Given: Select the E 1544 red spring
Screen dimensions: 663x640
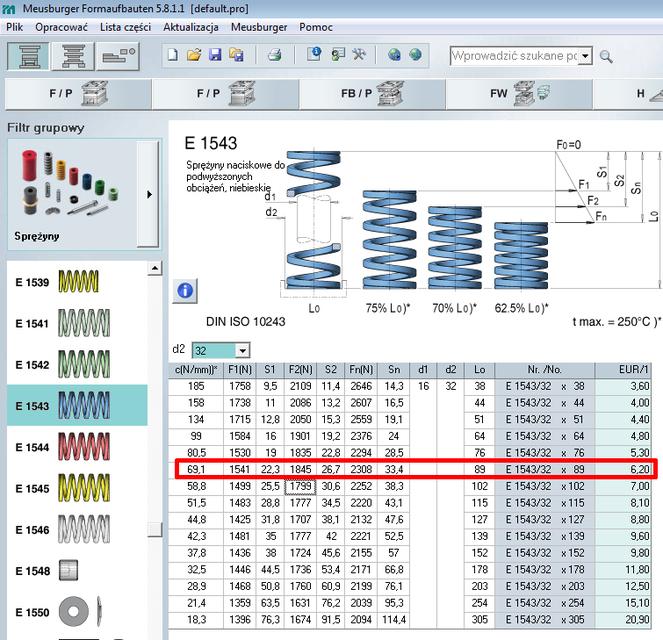Looking at the screenshot, I should pyautogui.click(x=77, y=447).
